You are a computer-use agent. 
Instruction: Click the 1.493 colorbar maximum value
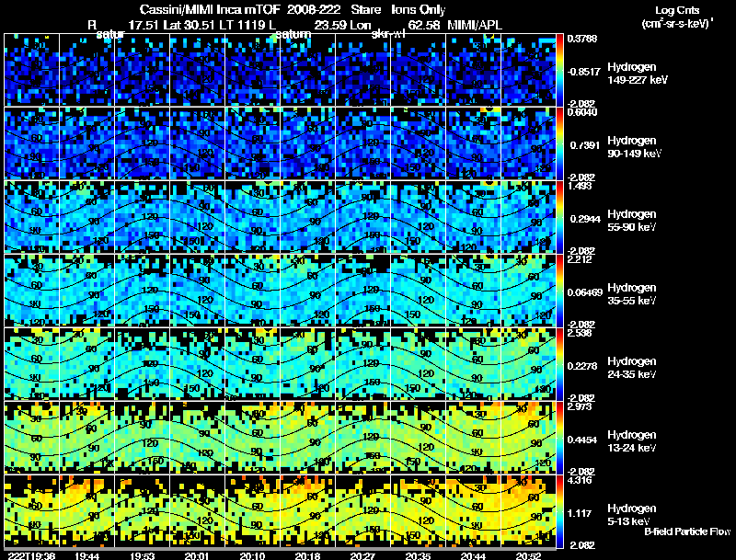tap(580, 186)
